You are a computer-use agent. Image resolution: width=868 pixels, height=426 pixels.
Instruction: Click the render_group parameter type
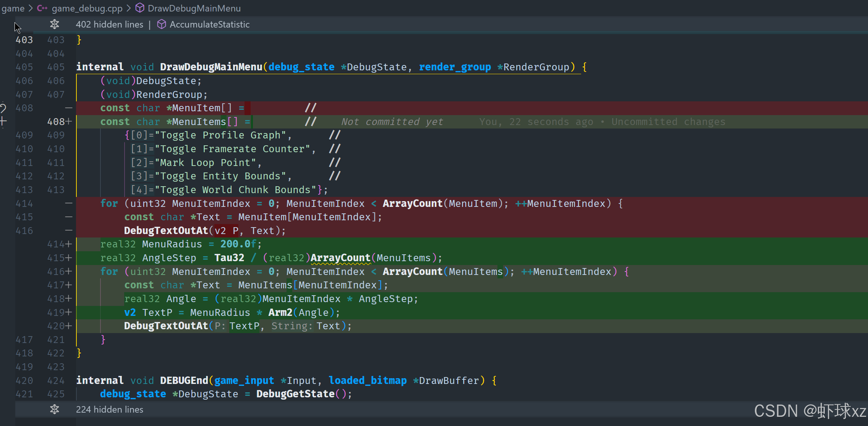pyautogui.click(x=455, y=67)
